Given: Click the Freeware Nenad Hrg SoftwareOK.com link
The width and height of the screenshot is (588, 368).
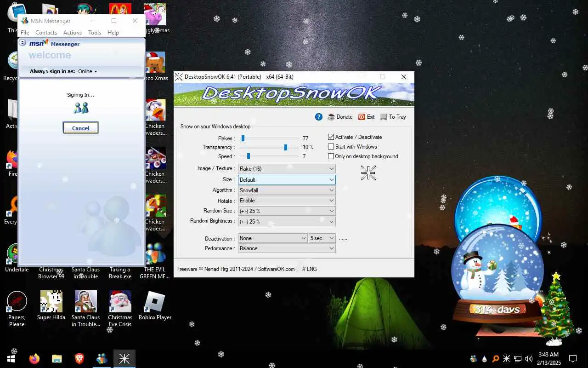Looking at the screenshot, I should coord(236,269).
